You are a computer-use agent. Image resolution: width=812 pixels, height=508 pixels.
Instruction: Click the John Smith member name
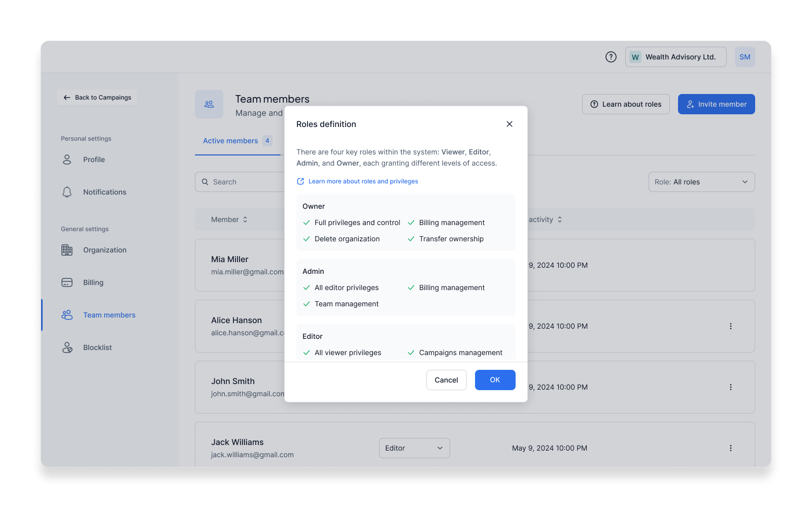[x=233, y=381]
